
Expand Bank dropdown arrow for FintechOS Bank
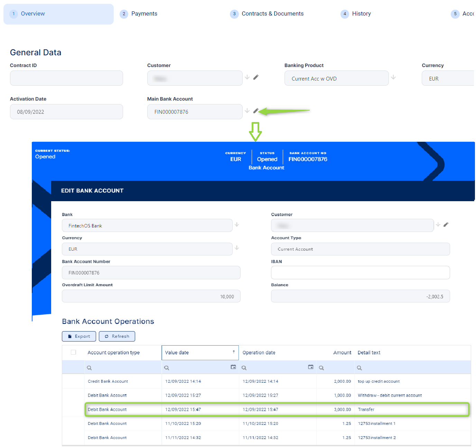pos(237,225)
